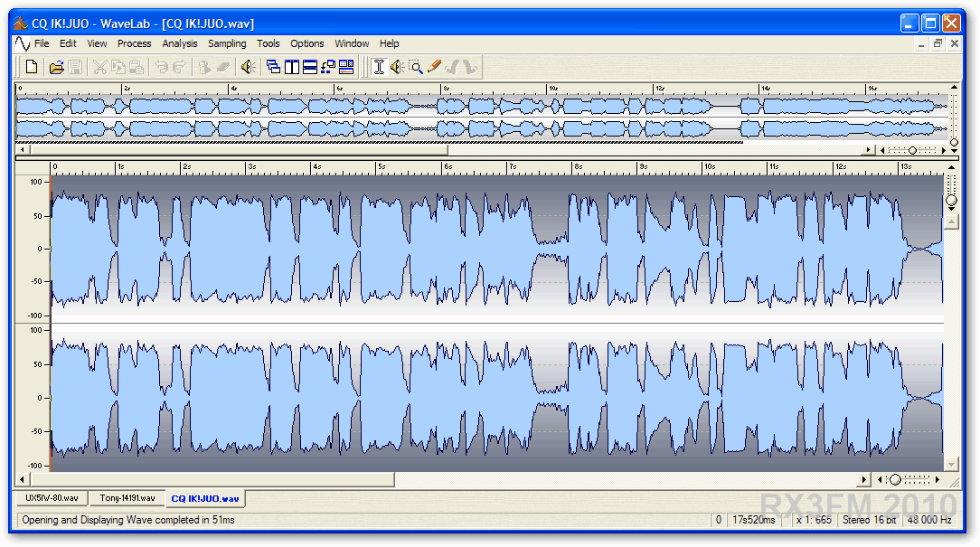Open the Tools menu
Image resolution: width=980 pixels, height=547 pixels.
click(269, 43)
